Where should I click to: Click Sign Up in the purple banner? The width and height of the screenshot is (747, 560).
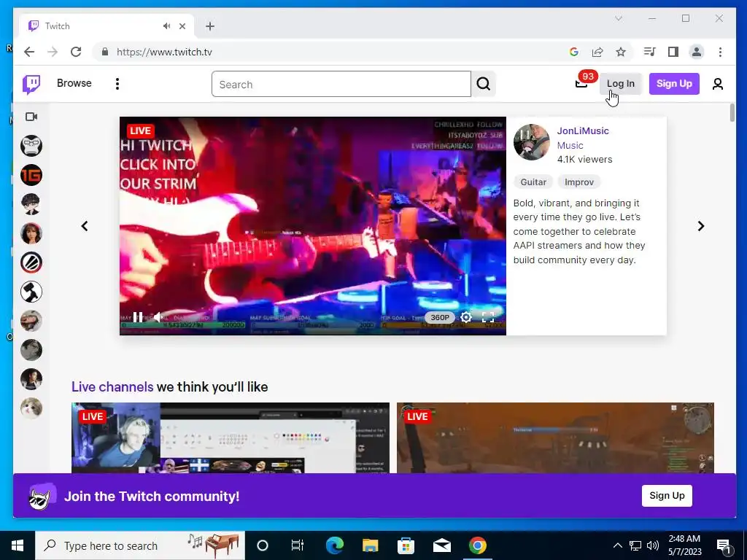pos(667,496)
